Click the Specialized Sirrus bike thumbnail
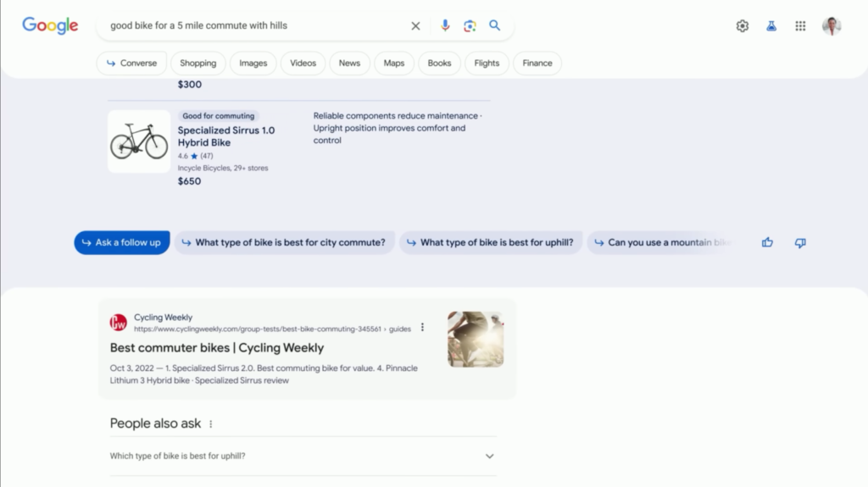Viewport: 868px width, 487px height. [139, 141]
